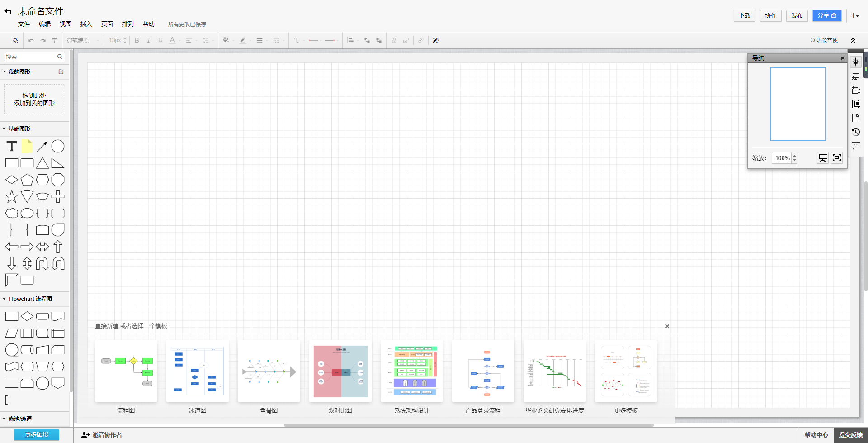
Task: Click the 下载 button
Action: [x=745, y=15]
